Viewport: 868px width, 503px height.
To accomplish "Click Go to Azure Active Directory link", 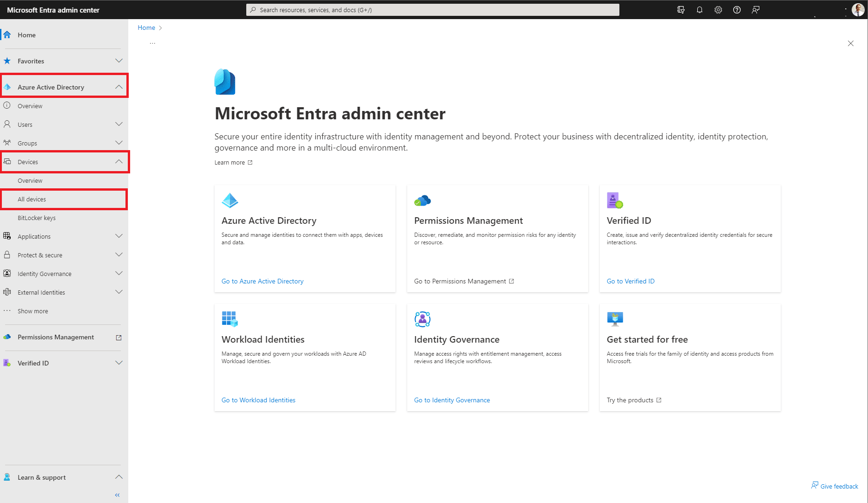I will coord(263,282).
